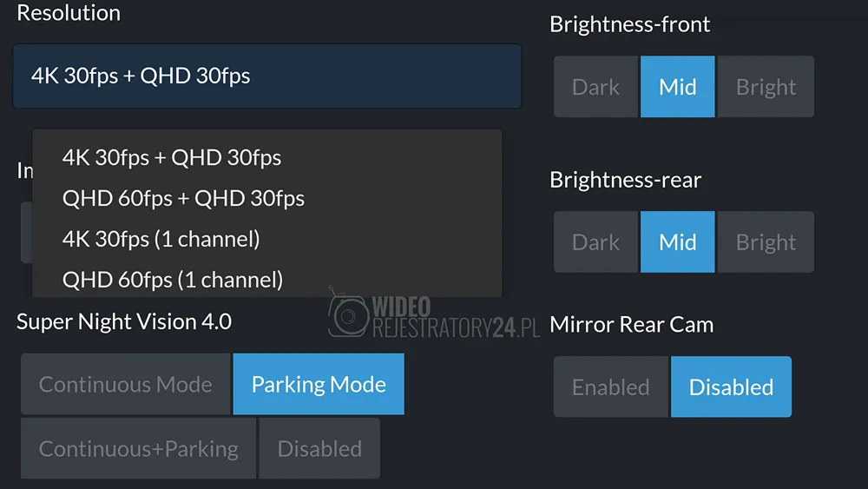Set Brightness-rear to Mid

(x=677, y=242)
